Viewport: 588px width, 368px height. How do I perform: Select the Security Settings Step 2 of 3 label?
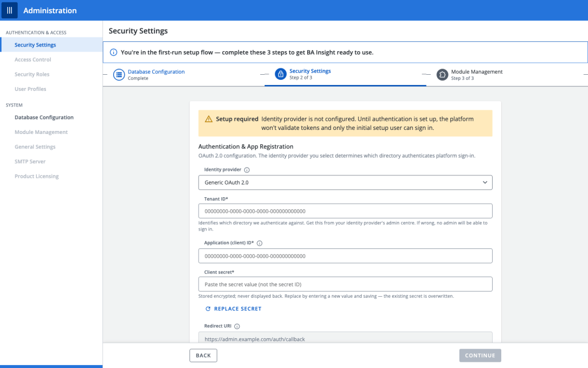310,74
